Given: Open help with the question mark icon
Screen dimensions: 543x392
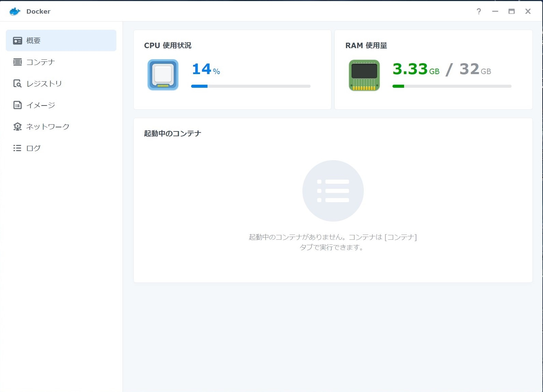Looking at the screenshot, I should (479, 12).
